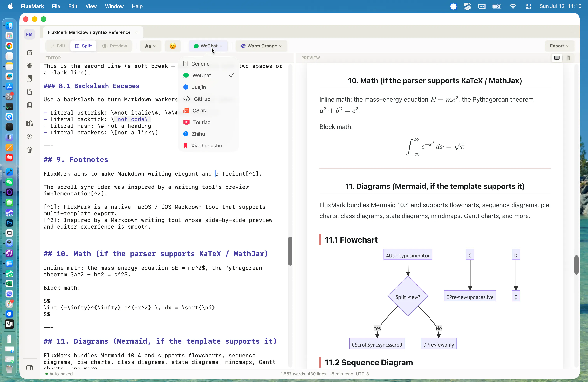Viewport: 588px width, 382px height.
Task: Click the '1,567 words' status bar count
Action: 293,374
